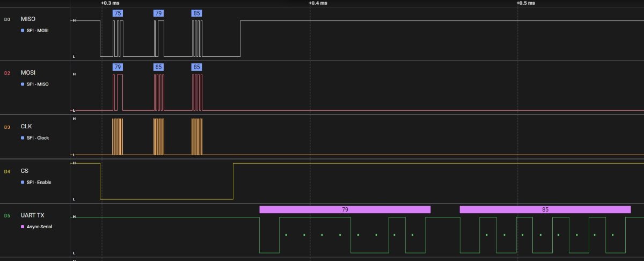This screenshot has width=644, height=261.
Task: Click the SPI - MISO analyzer tag
Action: click(38, 84)
